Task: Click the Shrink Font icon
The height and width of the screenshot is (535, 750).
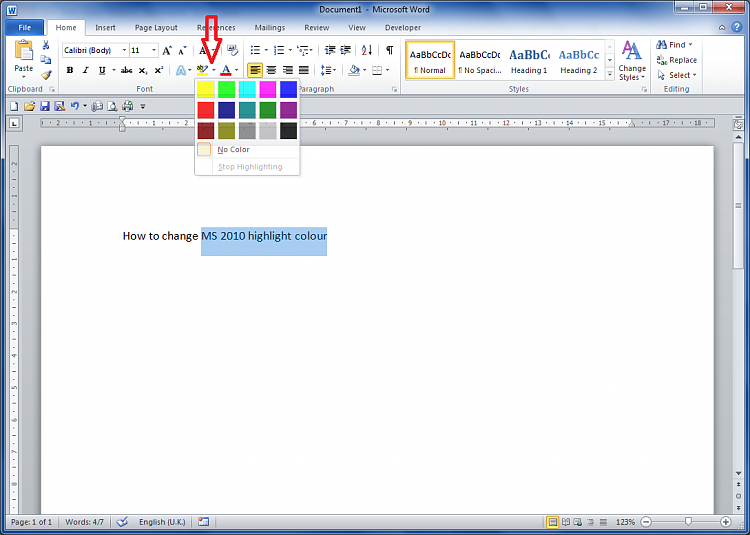Action: [x=182, y=50]
